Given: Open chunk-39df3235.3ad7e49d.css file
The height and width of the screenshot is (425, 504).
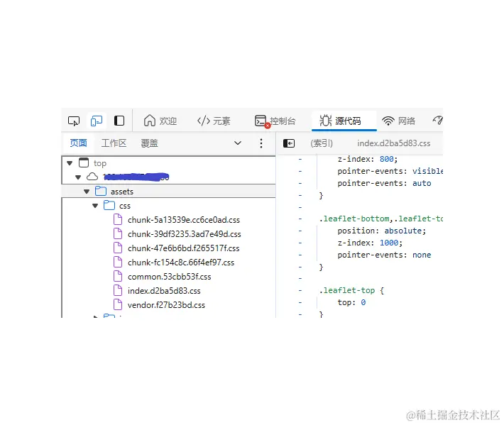Looking at the screenshot, I should coord(184,234).
